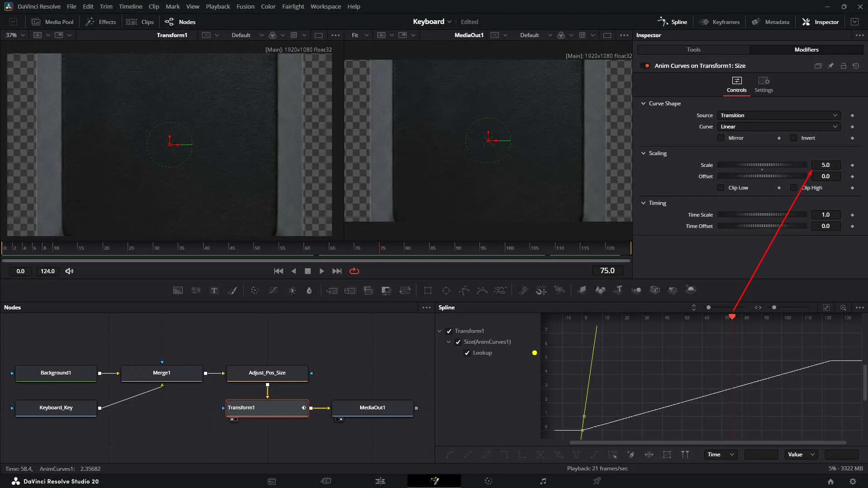
Task: Open the Fusion page from bottom bar
Action: pos(434,481)
